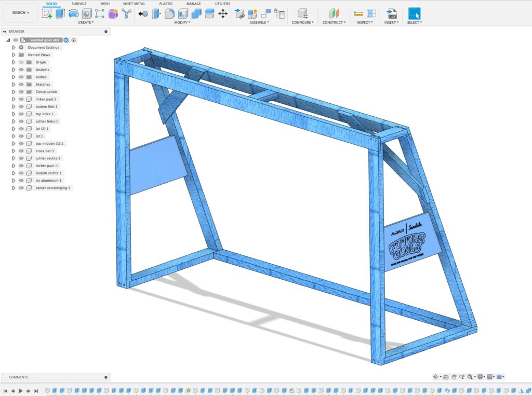Screen dimensions: 532x396
Task: Switch to the MESH tab
Action: (x=105, y=4)
